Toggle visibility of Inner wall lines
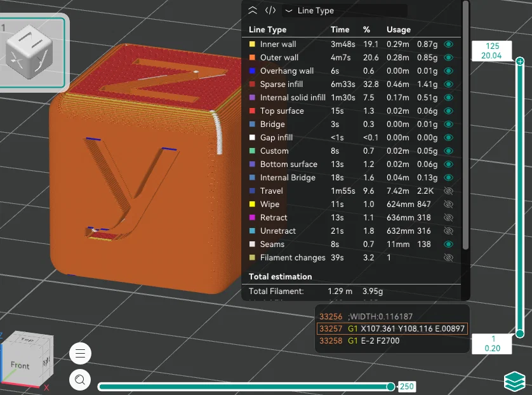 coord(449,44)
